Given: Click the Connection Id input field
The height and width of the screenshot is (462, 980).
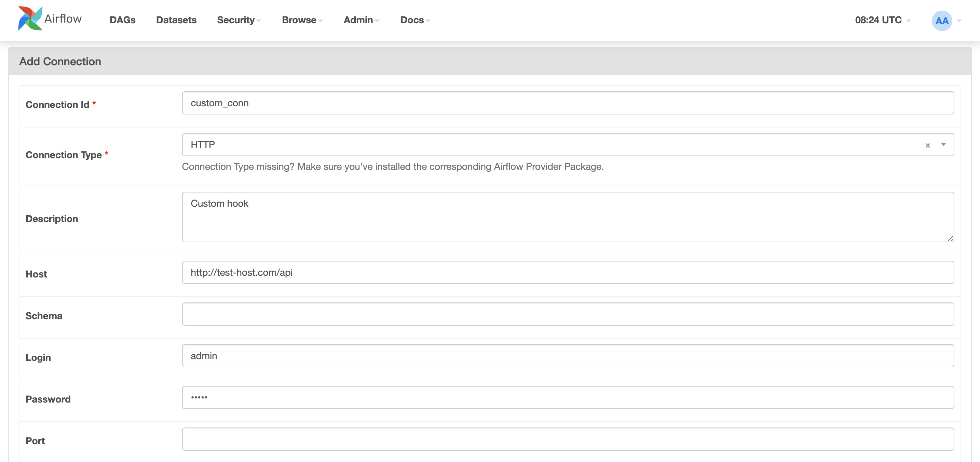Looking at the screenshot, I should click(568, 103).
